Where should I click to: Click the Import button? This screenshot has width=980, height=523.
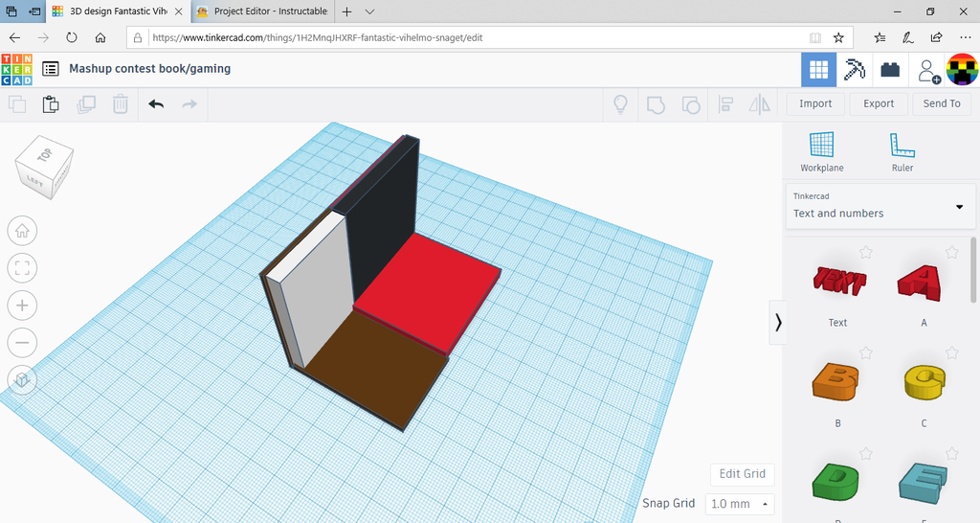[815, 103]
